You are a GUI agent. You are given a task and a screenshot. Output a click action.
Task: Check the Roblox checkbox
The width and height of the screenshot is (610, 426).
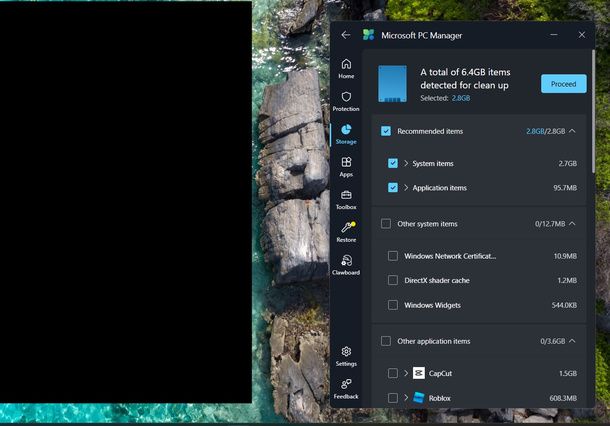tap(393, 398)
